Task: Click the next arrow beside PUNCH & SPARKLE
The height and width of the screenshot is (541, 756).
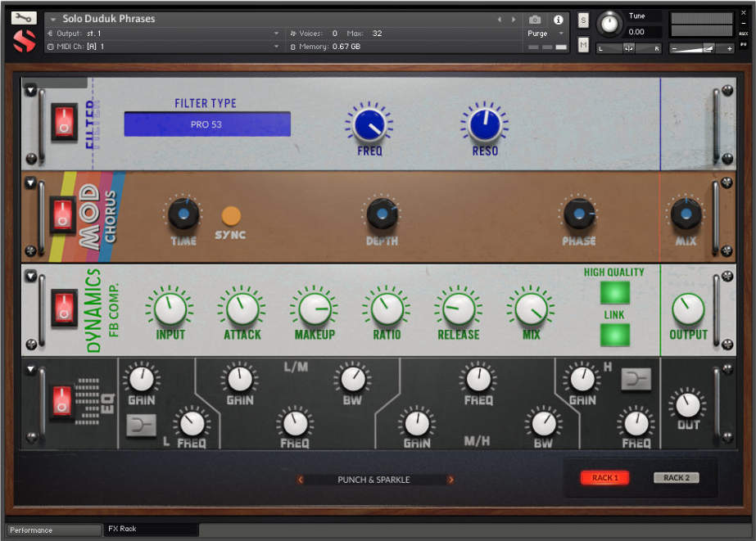Action: tap(451, 480)
